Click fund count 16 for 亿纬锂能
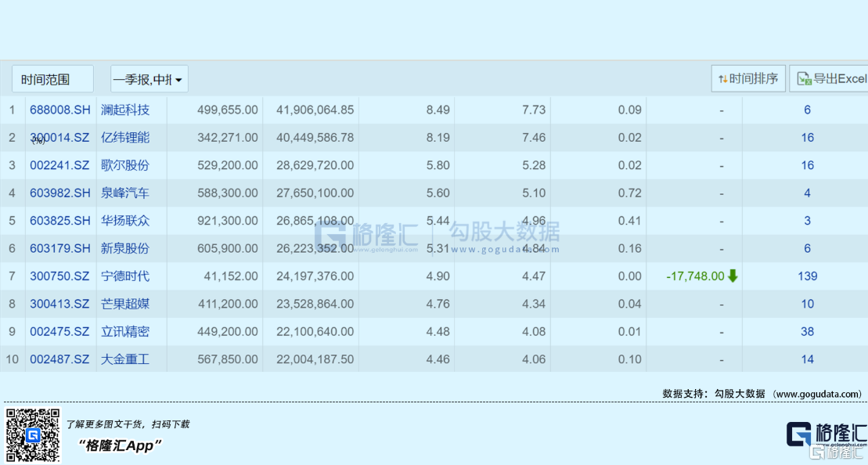The height and width of the screenshot is (465, 868). coord(807,137)
